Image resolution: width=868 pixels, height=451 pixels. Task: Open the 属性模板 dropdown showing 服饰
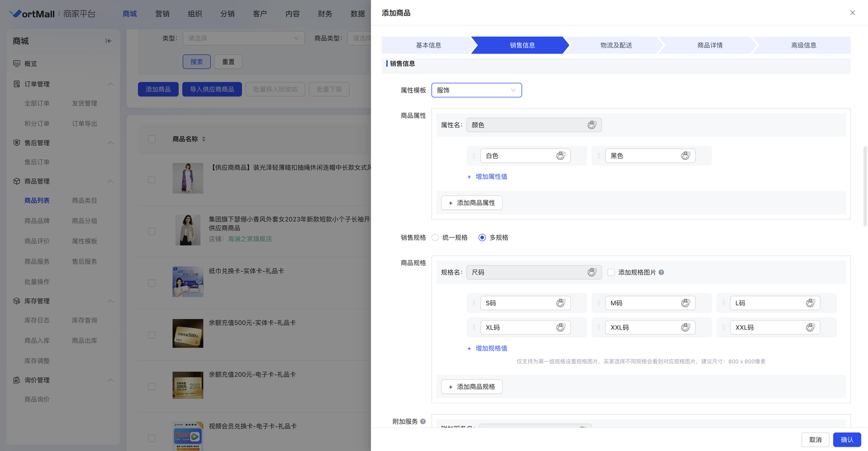click(476, 91)
